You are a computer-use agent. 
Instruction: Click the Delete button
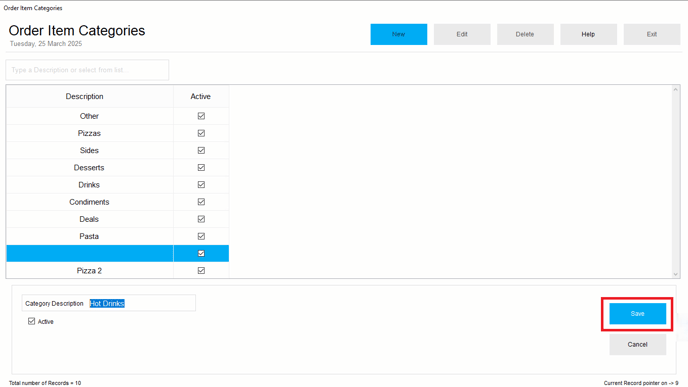525,34
